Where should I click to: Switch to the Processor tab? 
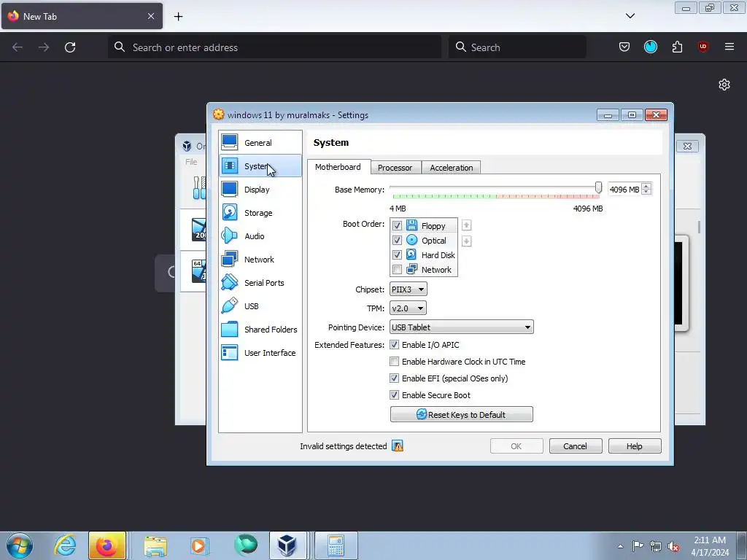(x=395, y=168)
